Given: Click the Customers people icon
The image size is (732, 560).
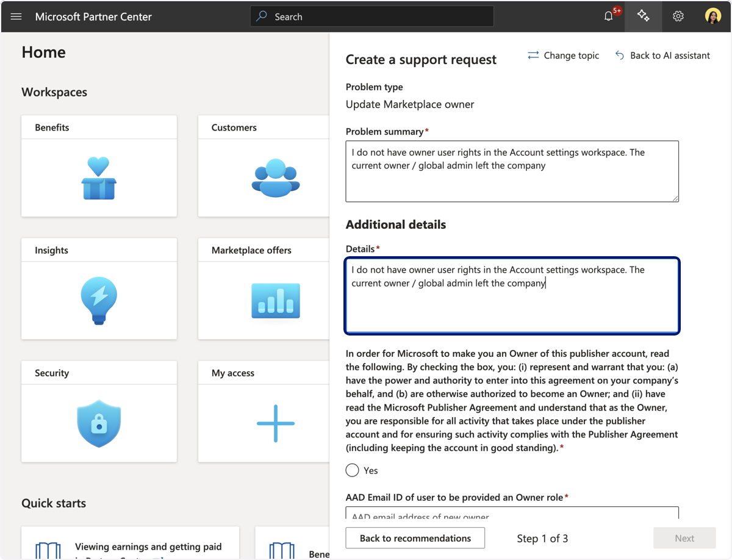Looking at the screenshot, I should click(276, 178).
